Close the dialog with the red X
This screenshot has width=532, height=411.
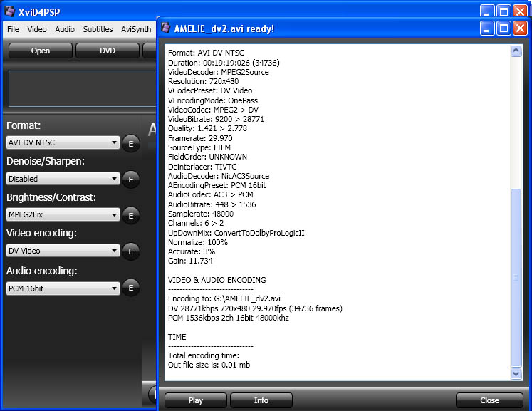tap(520, 28)
